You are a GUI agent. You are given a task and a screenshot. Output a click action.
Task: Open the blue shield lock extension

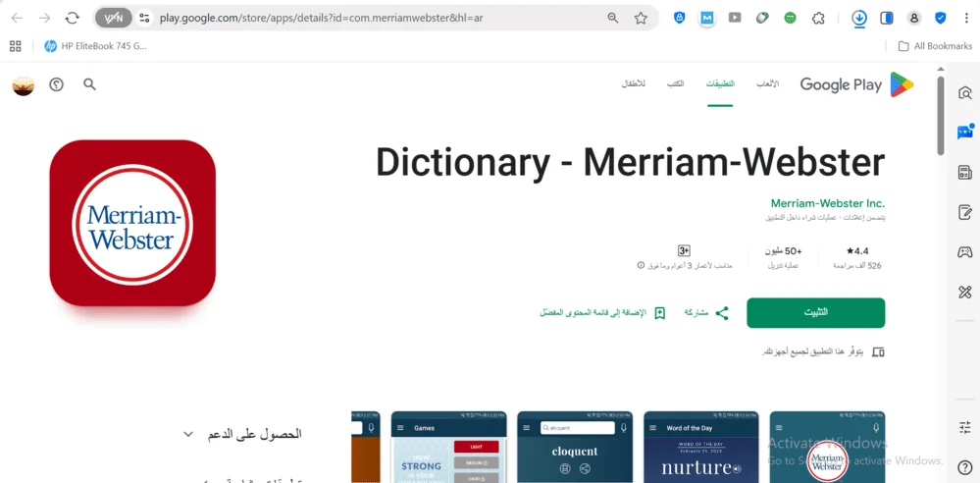[680, 18]
